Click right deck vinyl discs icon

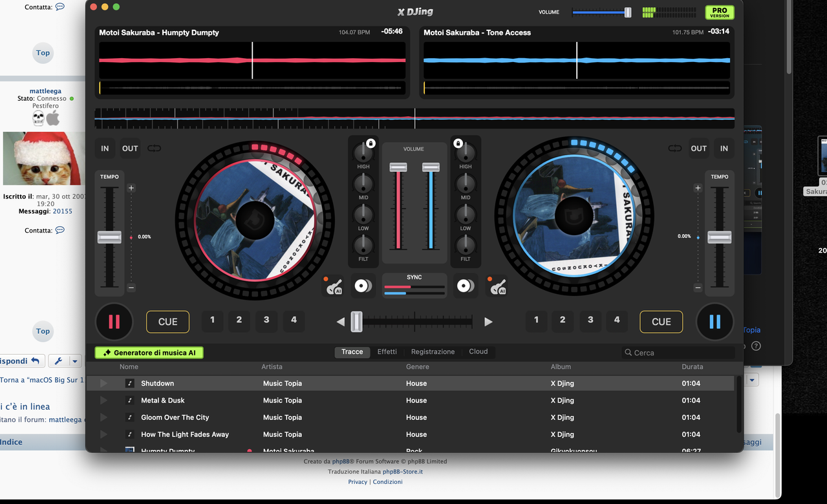466,286
